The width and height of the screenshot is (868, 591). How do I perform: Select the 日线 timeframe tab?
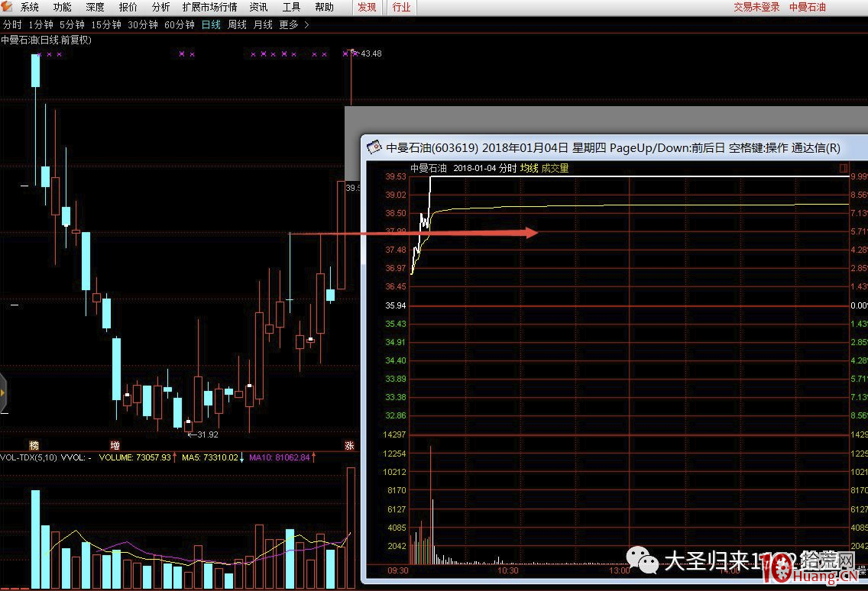click(211, 25)
